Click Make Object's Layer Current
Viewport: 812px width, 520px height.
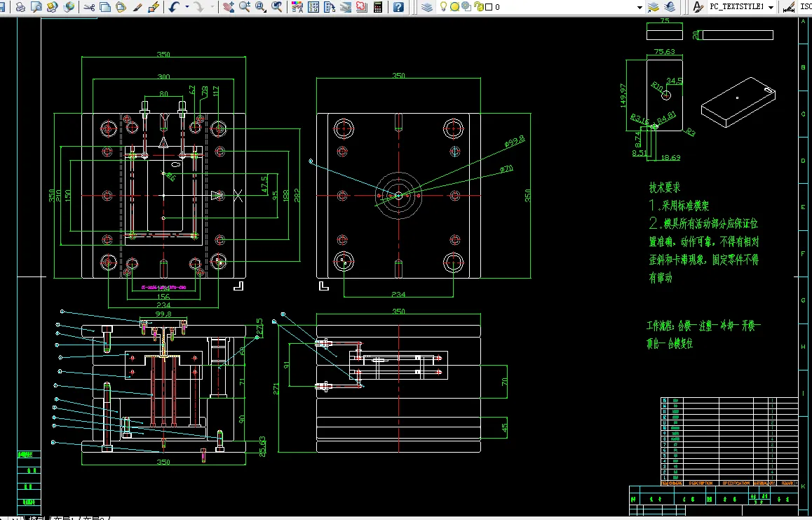(654, 7)
